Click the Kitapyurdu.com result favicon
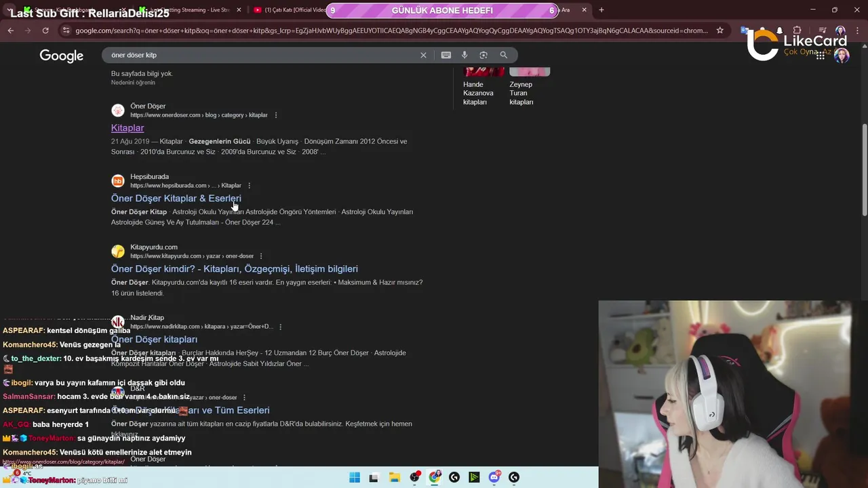The height and width of the screenshot is (488, 868). pyautogui.click(x=118, y=251)
